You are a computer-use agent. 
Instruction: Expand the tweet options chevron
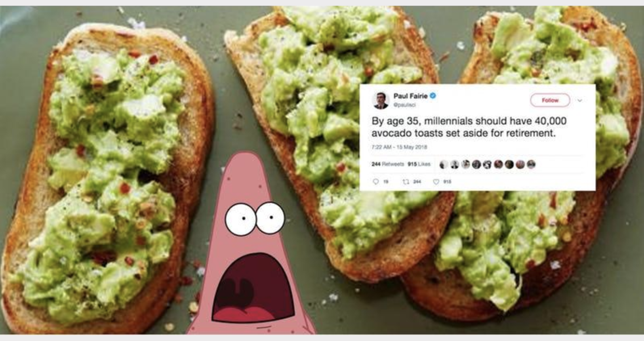coord(580,100)
